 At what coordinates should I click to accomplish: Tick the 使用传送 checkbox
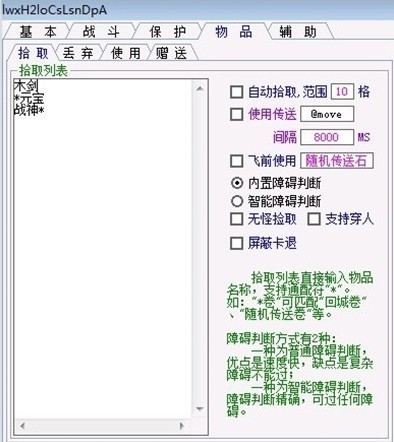[236, 114]
